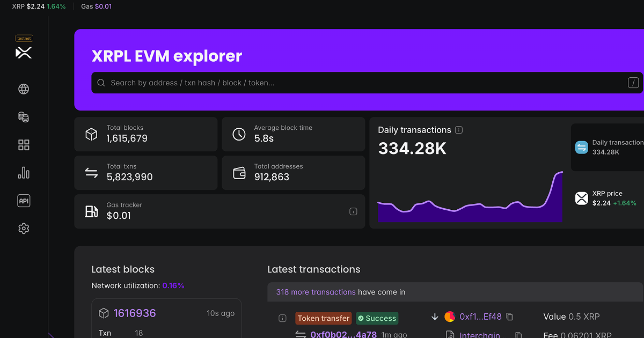Click the testnet badge above the logo
Screen dimensions: 644x338
pos(24,38)
